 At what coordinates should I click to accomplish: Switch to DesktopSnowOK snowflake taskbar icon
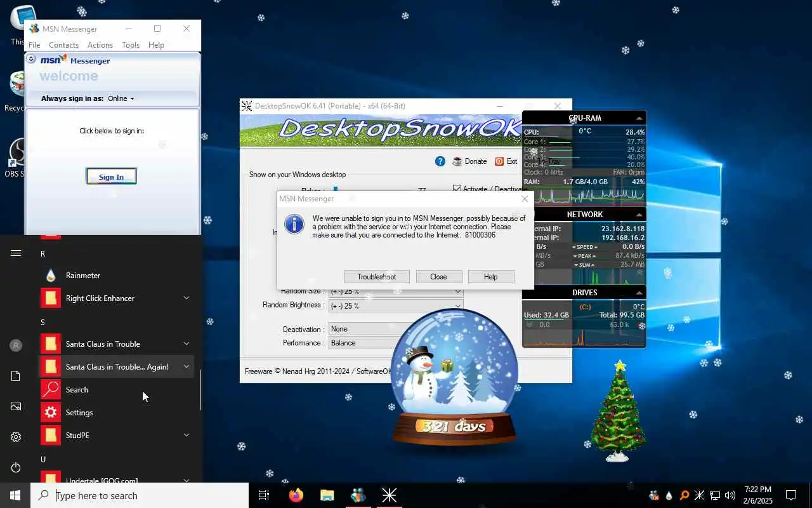tap(389, 495)
